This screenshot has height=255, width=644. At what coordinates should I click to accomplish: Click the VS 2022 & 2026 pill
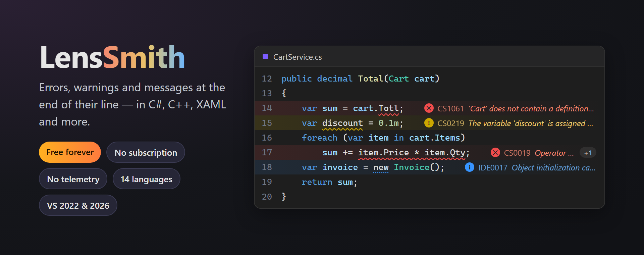[x=78, y=205]
